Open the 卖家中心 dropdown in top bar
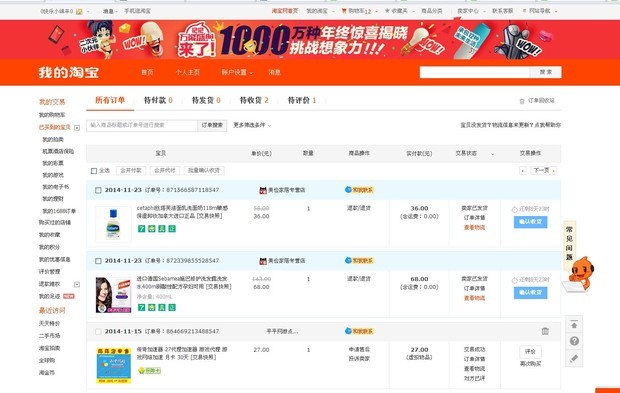The image size is (620, 393). tap(471, 11)
